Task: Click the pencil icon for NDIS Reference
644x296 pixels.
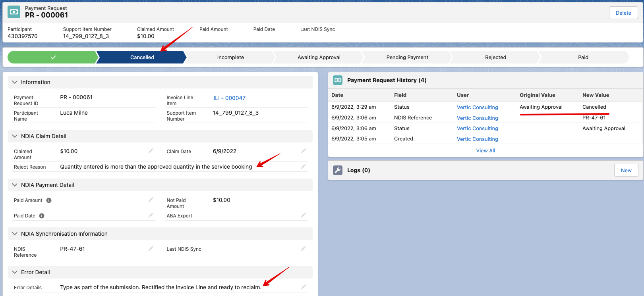Action: point(151,248)
